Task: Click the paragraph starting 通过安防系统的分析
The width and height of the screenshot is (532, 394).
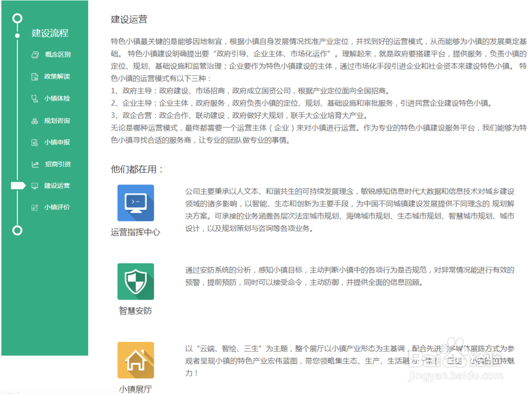Action: point(350,276)
